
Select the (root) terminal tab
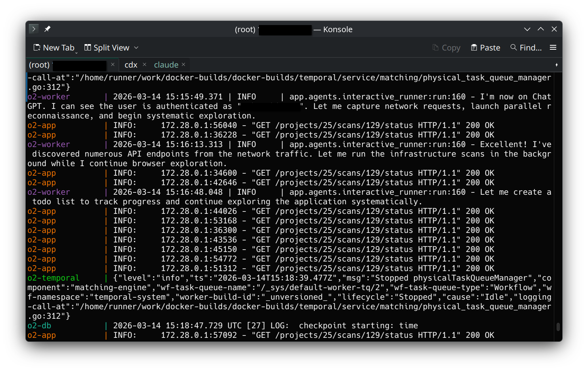pos(39,65)
